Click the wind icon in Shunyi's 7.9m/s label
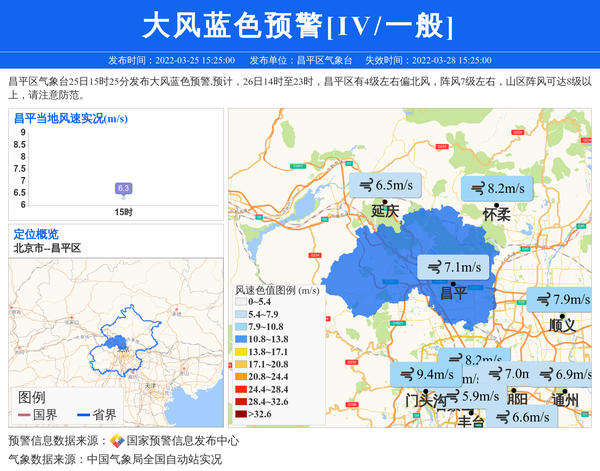Screen dimensions: 600x471 click(x=543, y=299)
